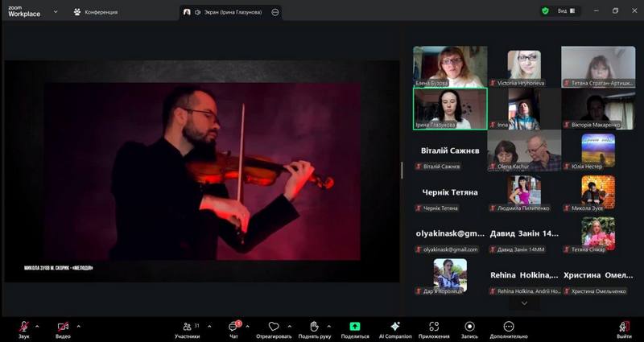Open AI Companion
644x342 pixels.
[394, 328]
